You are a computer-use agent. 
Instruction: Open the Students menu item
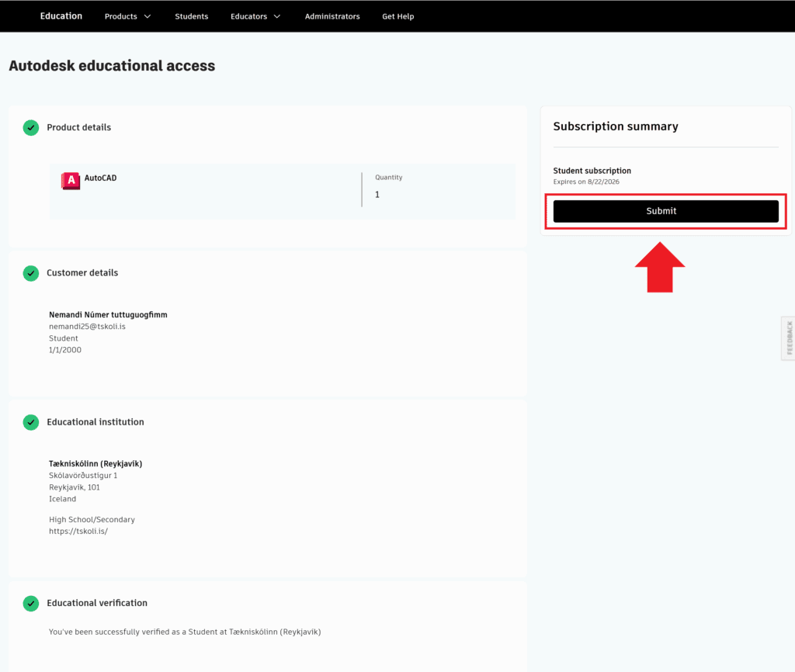point(192,16)
